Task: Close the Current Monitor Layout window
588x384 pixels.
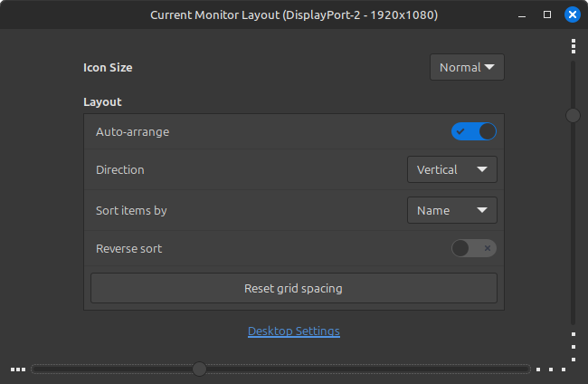Action: click(573, 14)
